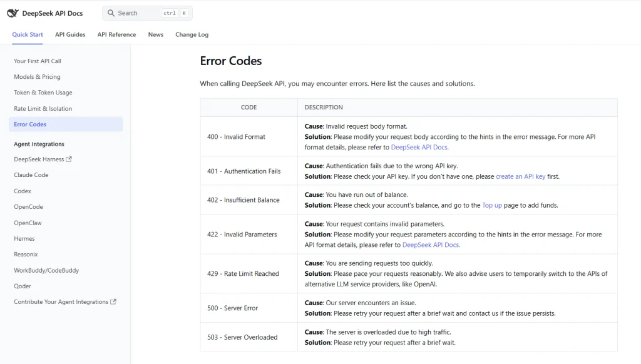This screenshot has height=364, width=641.
Task: Click the Agent Integrations sidebar heading
Action: (39, 144)
